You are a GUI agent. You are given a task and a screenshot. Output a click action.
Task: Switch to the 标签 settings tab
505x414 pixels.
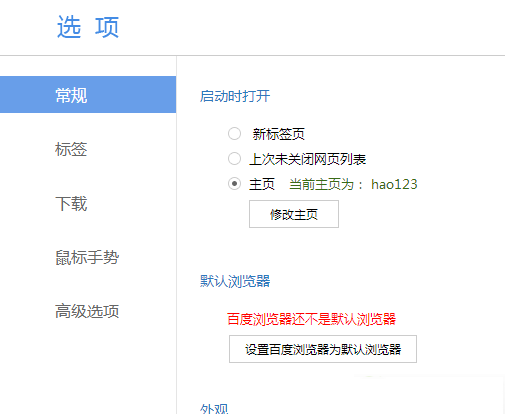coord(71,149)
